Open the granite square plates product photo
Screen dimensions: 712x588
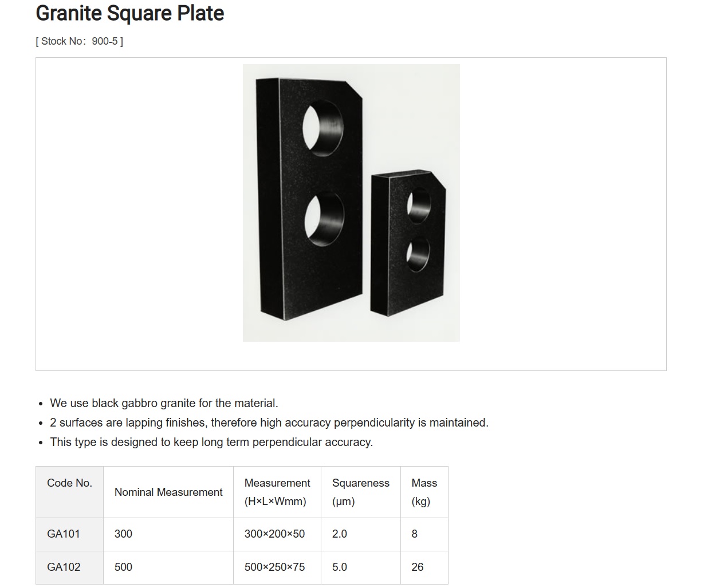pyautogui.click(x=351, y=203)
